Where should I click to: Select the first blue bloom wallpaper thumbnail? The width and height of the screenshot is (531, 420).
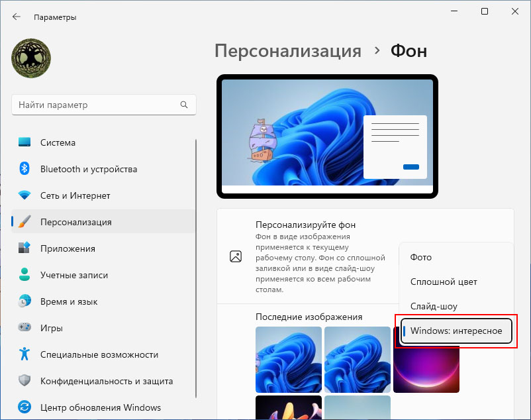289,360
